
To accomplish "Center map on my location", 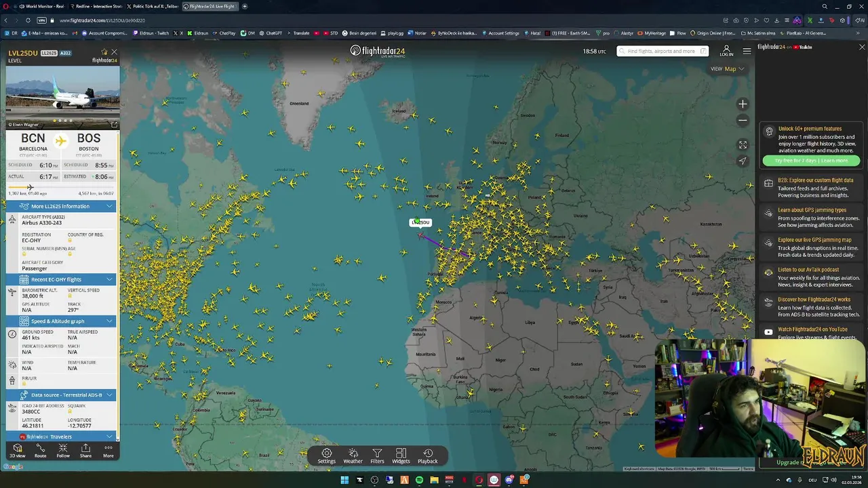I will pos(743,161).
